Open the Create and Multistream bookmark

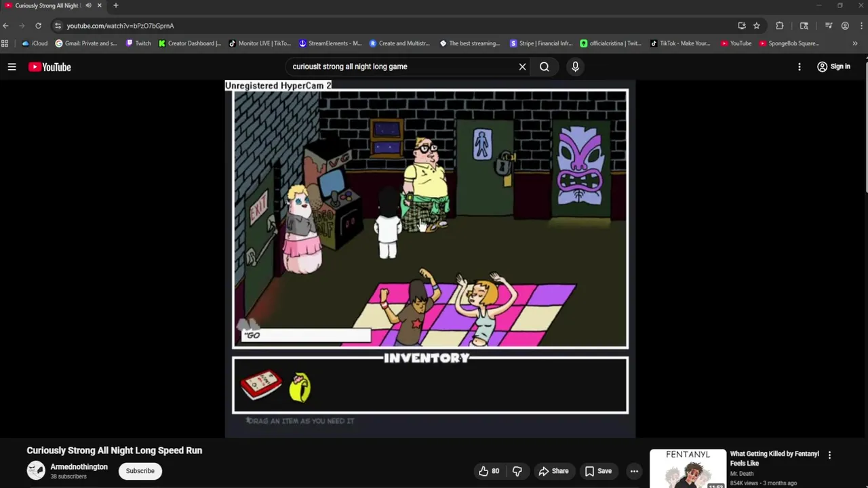(x=400, y=43)
